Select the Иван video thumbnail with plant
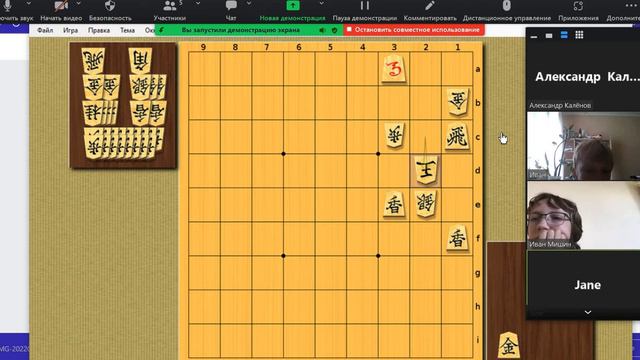640x360 pixels. (584, 146)
